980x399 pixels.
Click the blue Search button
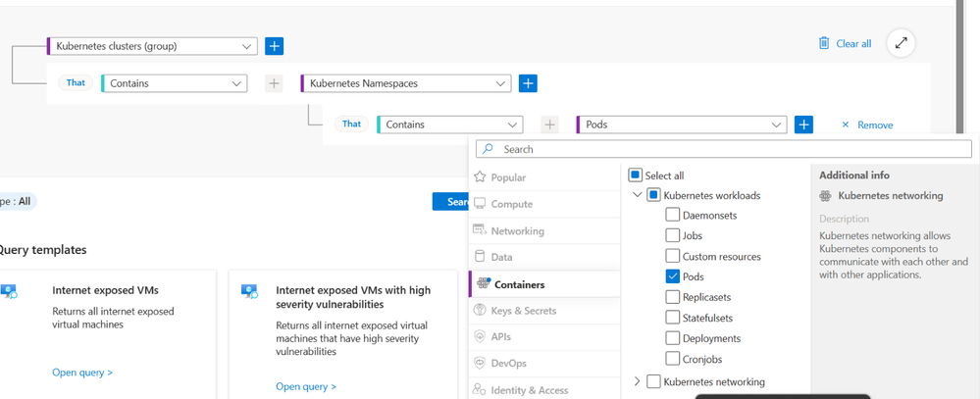point(451,202)
